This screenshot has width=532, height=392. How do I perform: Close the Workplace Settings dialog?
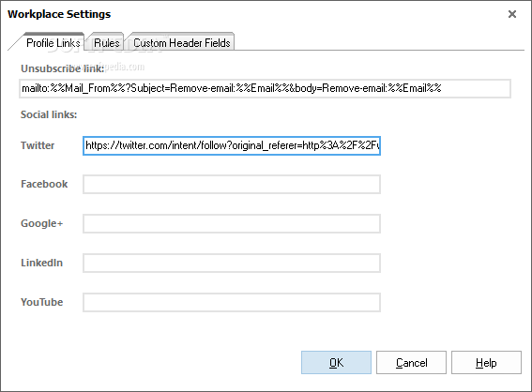tap(512, 14)
